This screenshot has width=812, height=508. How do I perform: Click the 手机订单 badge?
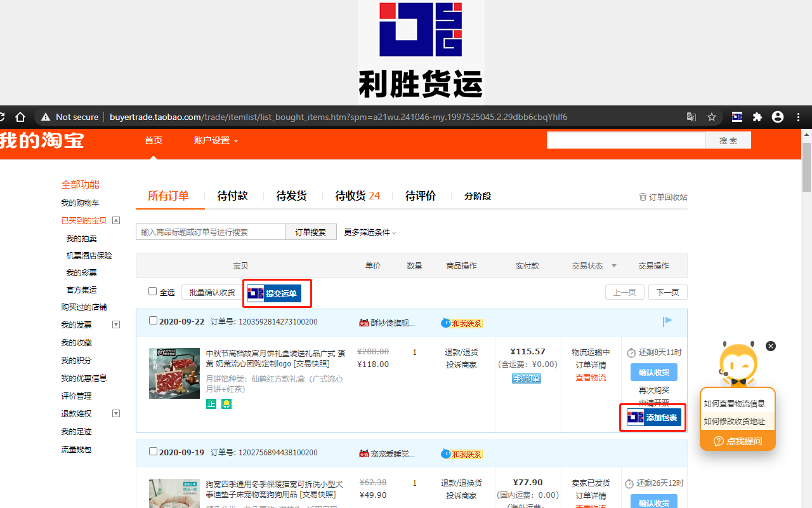tap(527, 378)
